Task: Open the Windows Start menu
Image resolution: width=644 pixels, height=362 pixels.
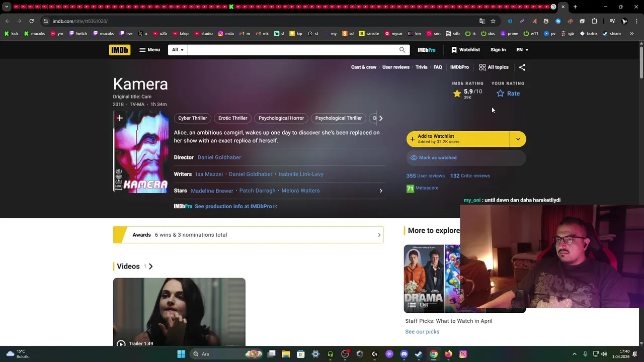Action: [x=181, y=354]
